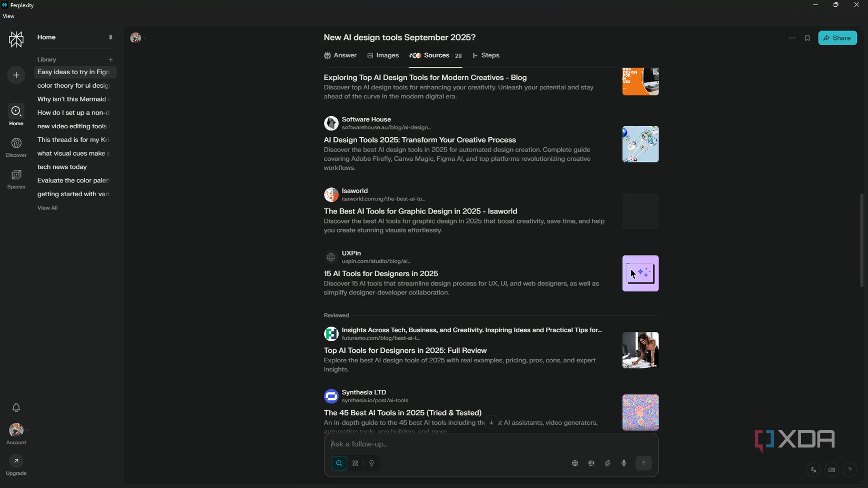The image size is (868, 488).
Task: Open the Account avatar menu in the sidebar
Action: point(16,430)
